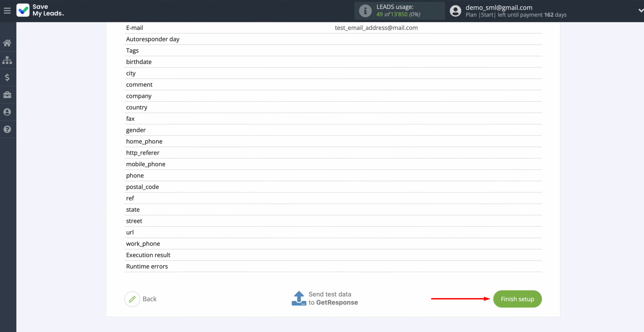Open briefcase icon in sidebar

coord(7,95)
